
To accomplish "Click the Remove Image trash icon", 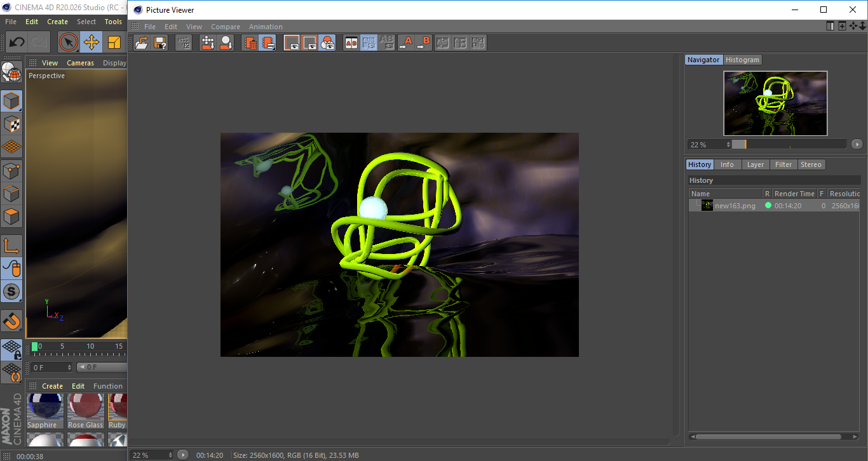I will (x=250, y=43).
